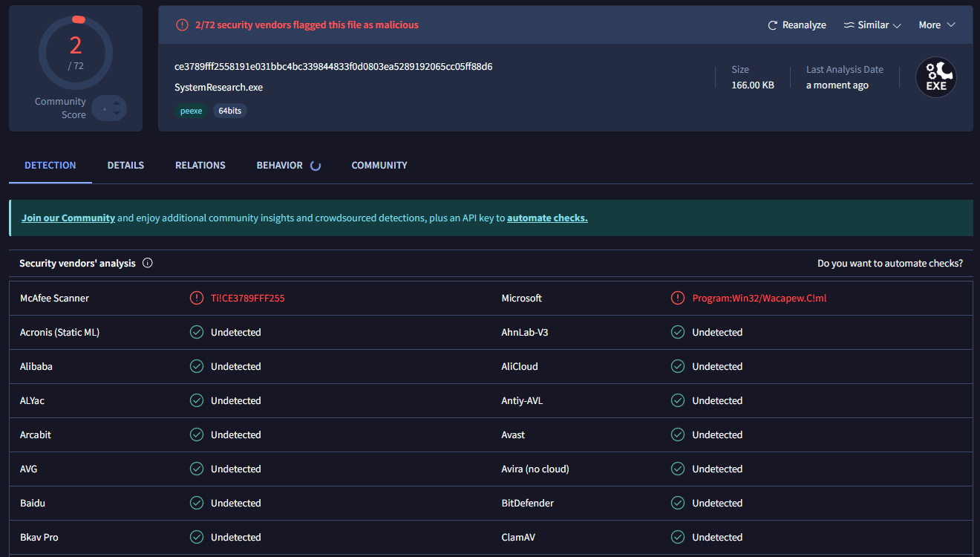
Task: Vote up the Community Score
Action: click(117, 103)
